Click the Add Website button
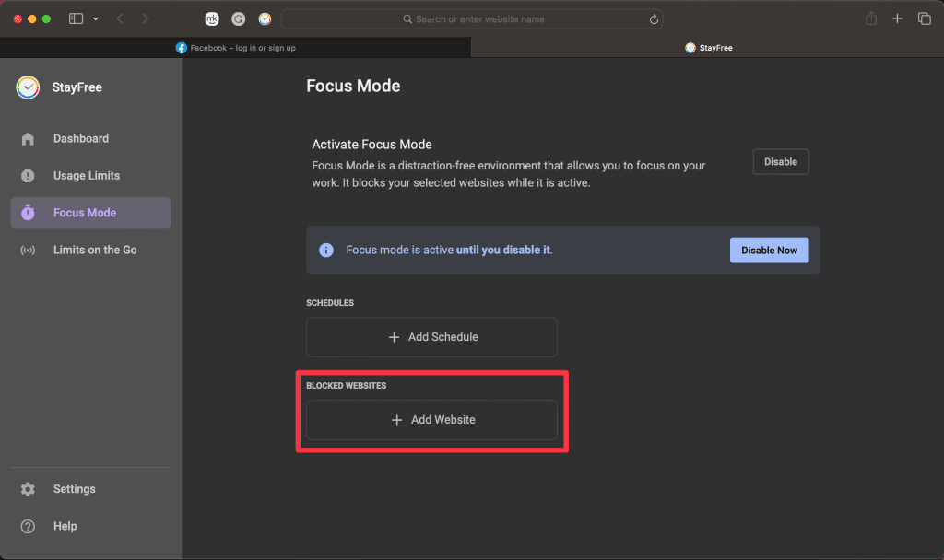This screenshot has width=944, height=560. [x=431, y=420]
